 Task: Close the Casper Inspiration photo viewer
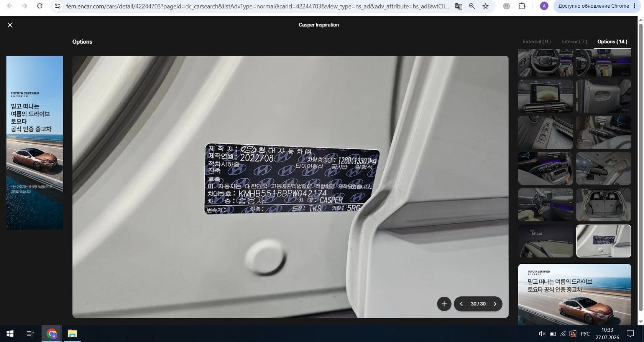10,25
